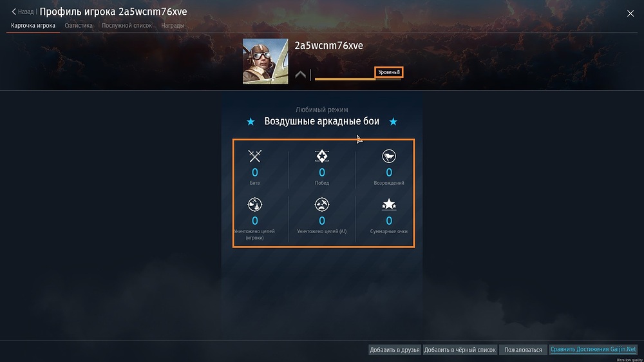Click the left blue star icon
Viewport: 644px width, 362px height.
pos(251,122)
